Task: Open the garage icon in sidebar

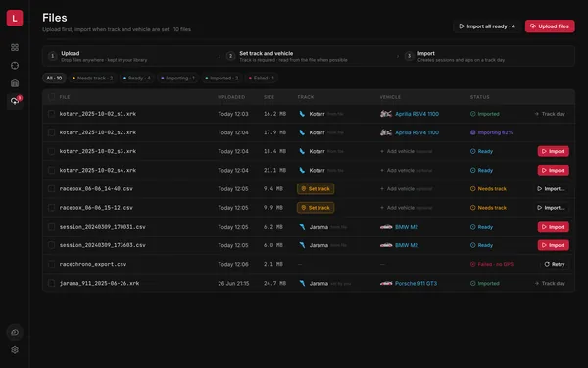Action: (x=15, y=83)
